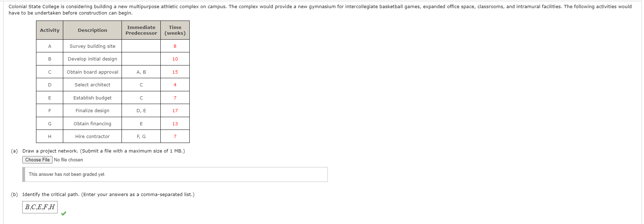Click the 'A, B' predecessor cell
Screen dimensions: 644x224
[141, 72]
